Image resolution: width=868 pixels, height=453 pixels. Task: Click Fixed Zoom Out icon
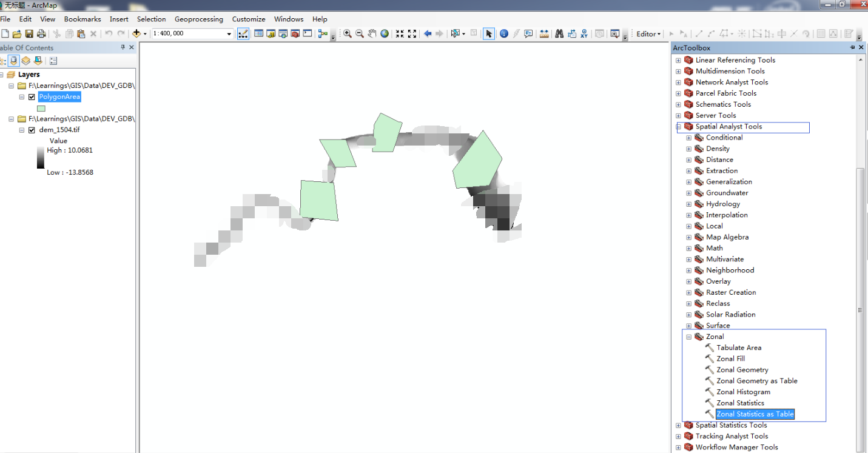[412, 34]
